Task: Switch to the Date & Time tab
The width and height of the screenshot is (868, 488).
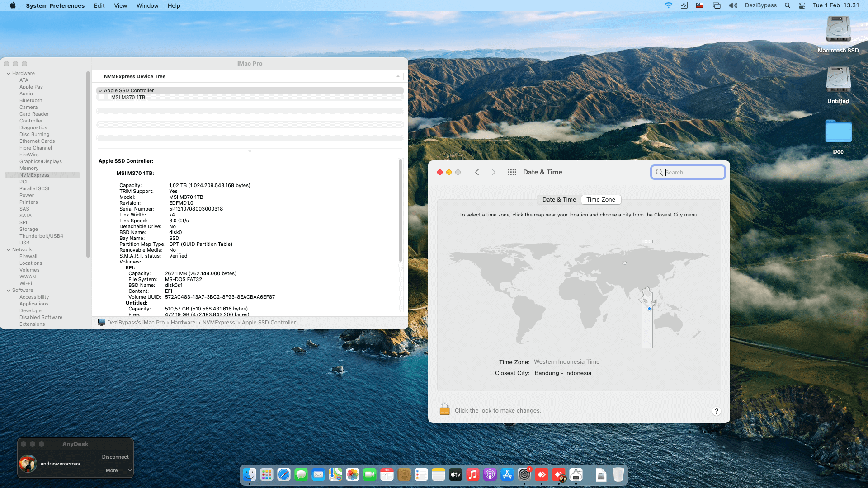Action: 559,199
